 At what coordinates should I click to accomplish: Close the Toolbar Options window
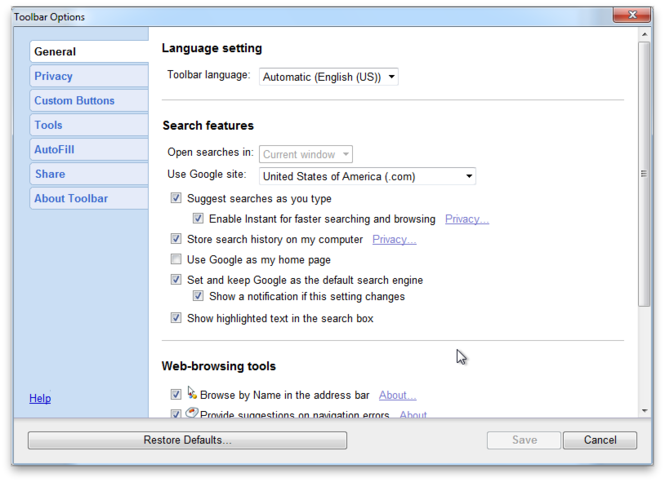pyautogui.click(x=631, y=15)
